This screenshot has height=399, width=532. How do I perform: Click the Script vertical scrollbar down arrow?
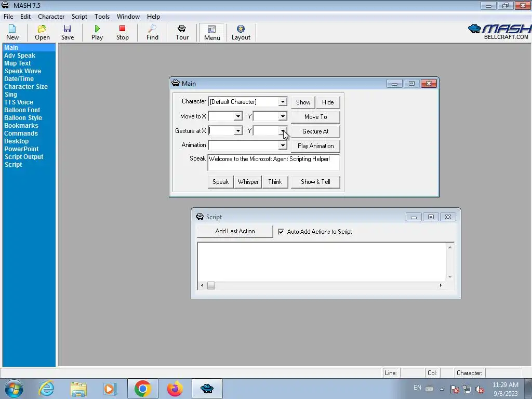pyautogui.click(x=450, y=277)
